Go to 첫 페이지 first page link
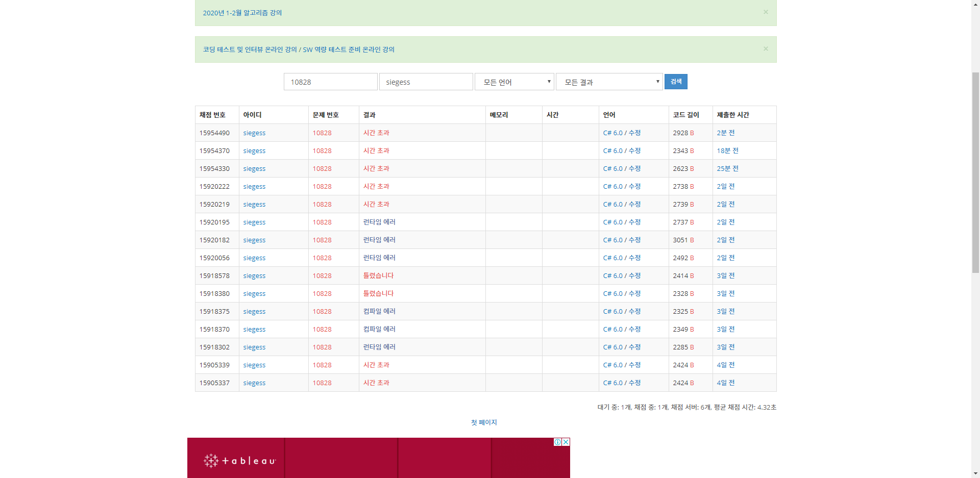Screen dimensions: 980x478 [483, 422]
